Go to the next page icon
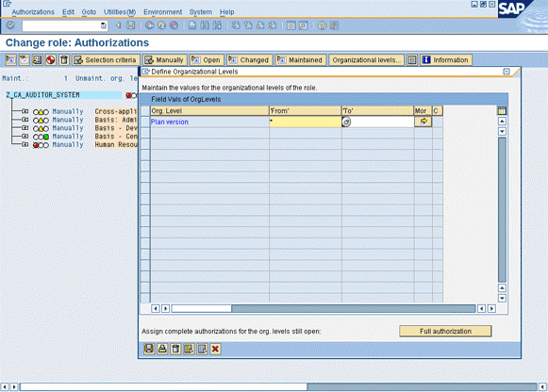The height and width of the screenshot is (392, 548). pyautogui.click(x=260, y=25)
